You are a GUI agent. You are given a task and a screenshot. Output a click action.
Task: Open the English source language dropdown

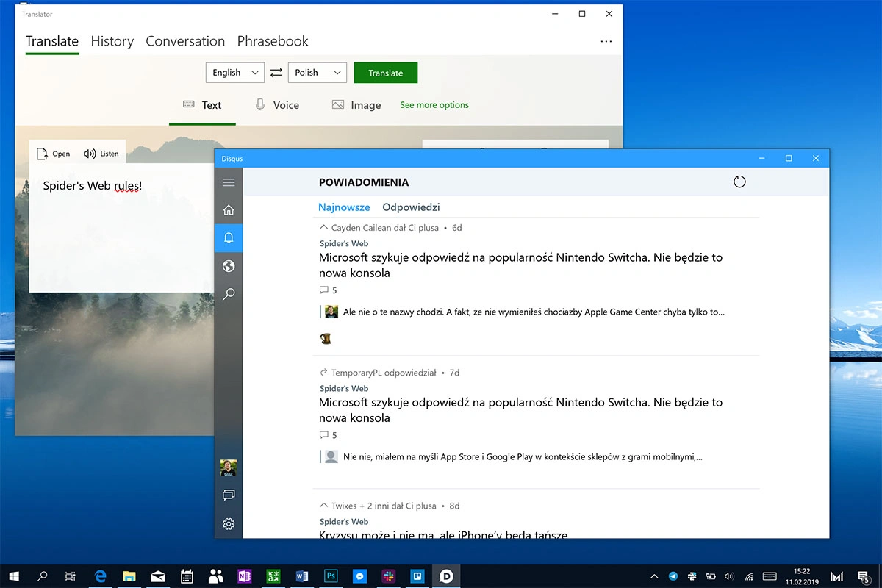coord(234,73)
